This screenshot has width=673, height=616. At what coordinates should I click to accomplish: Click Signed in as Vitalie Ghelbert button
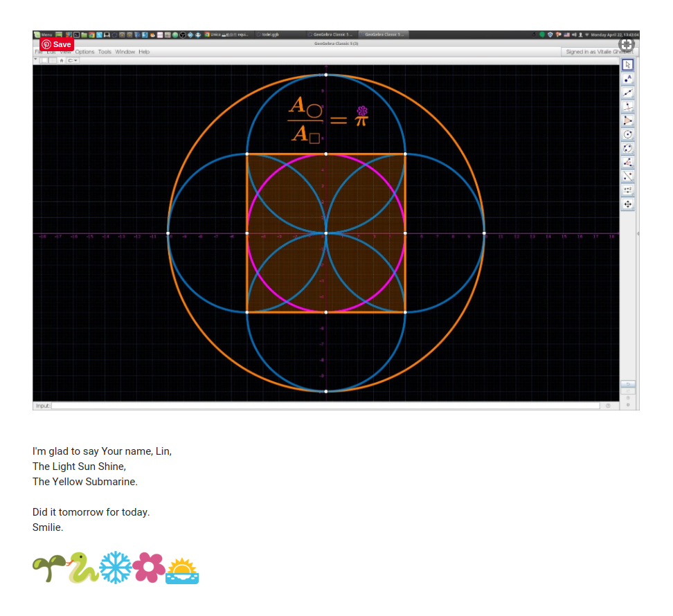[x=599, y=52]
